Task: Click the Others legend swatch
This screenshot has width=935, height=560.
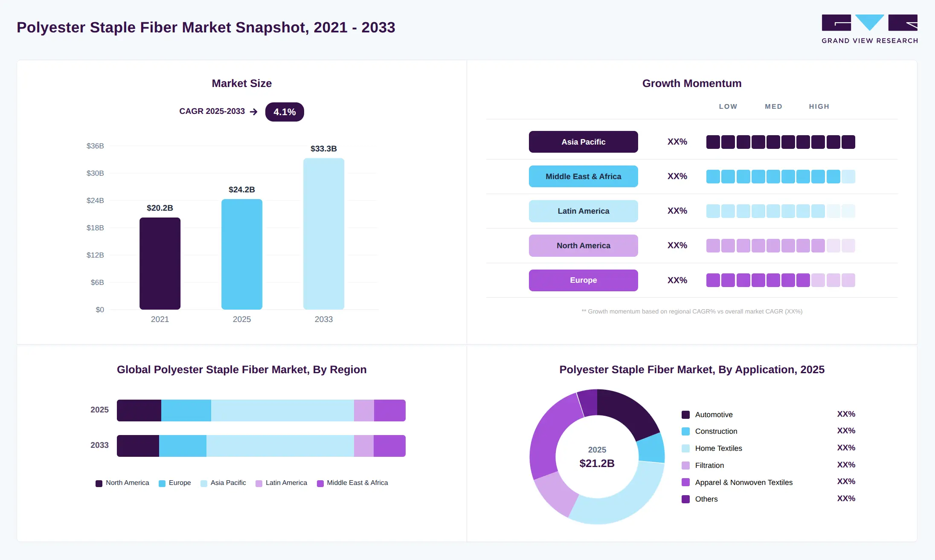Action: (686, 499)
